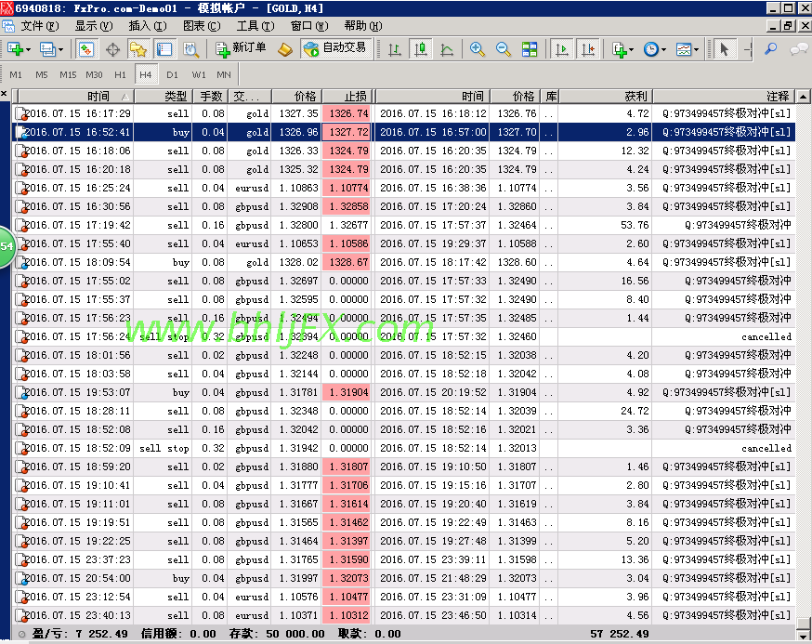Open the 图表 menu
The height and width of the screenshot is (644, 812).
pos(202,26)
